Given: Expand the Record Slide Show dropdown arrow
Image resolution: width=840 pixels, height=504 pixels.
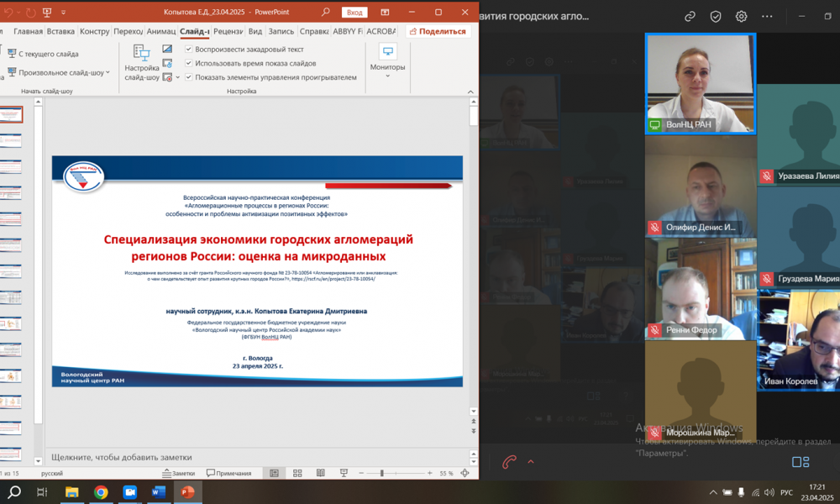Looking at the screenshot, I should coord(178,77).
